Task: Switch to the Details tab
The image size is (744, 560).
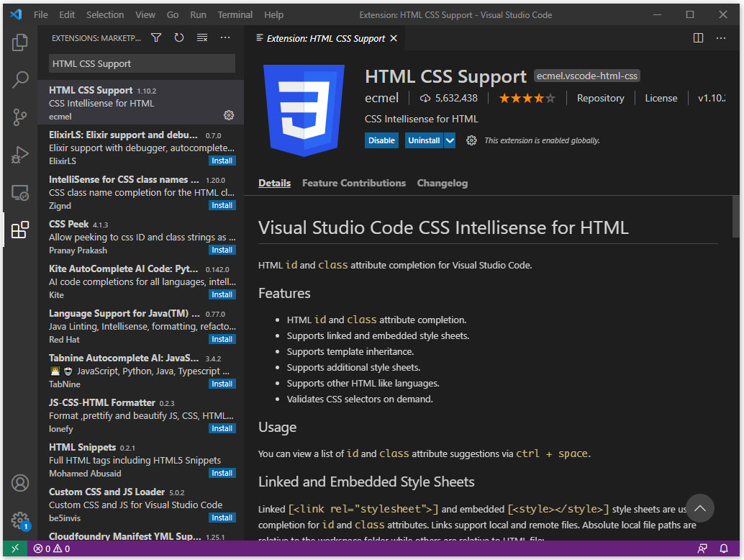Action: (x=274, y=183)
